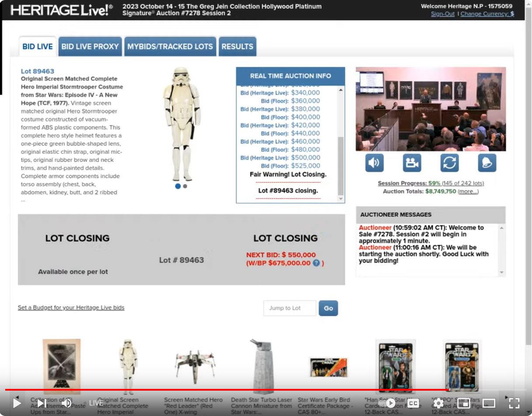
Task: Click 'Lot #89463 closing.' message
Action: 288,191
